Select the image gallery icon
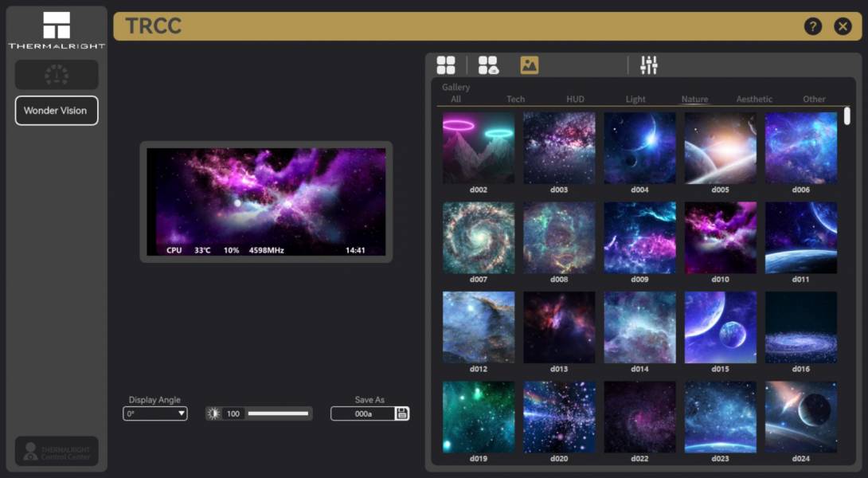The image size is (868, 478). coord(530,65)
